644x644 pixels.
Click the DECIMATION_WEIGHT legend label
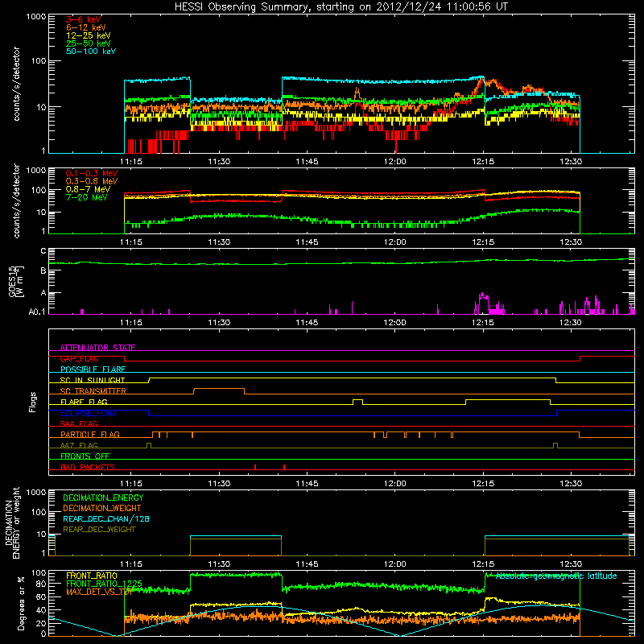pyautogui.click(x=102, y=508)
